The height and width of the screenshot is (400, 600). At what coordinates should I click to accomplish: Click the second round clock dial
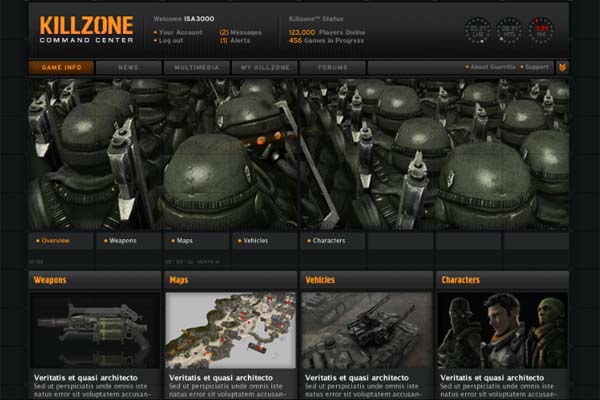tap(509, 30)
